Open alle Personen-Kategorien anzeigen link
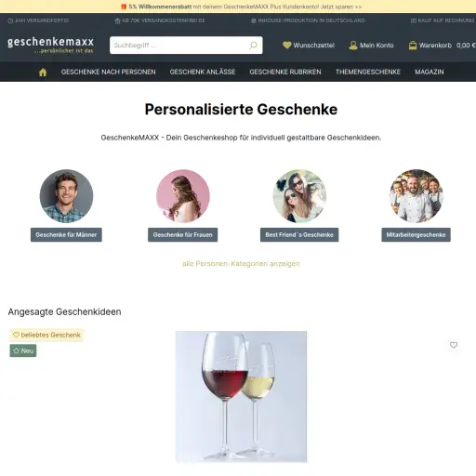Screen dimensions: 476x476 241,264
